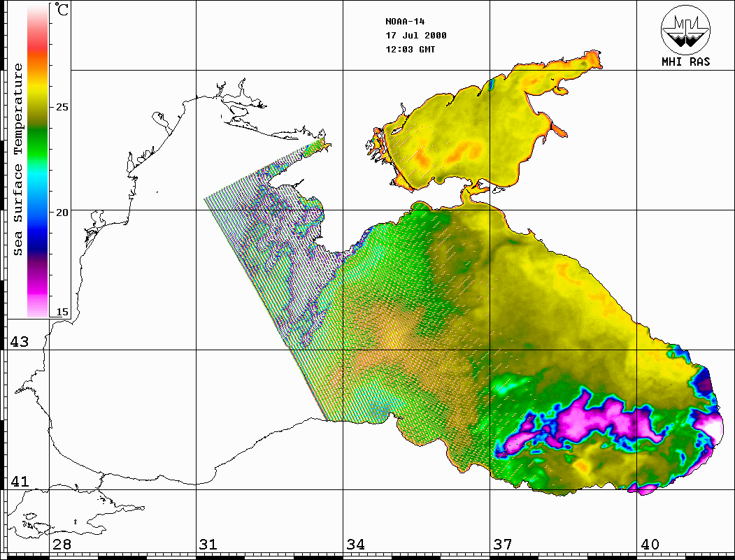Click the longitude label 34
Screen dimensions: 735x560
click(x=355, y=545)
